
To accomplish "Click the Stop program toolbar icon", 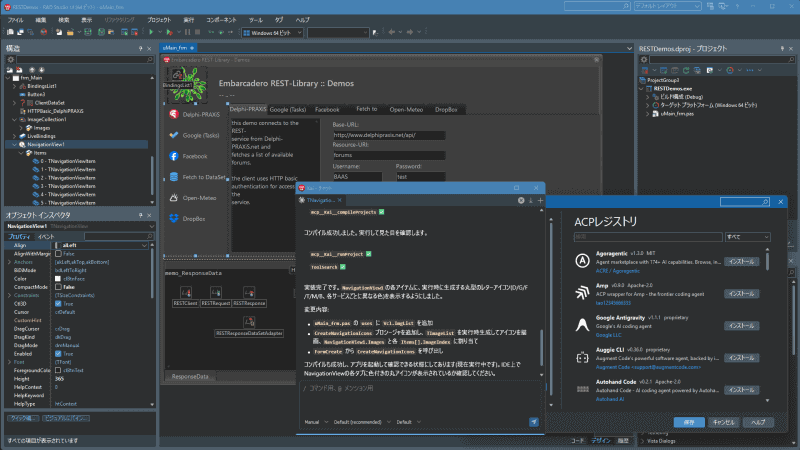I will coord(197,32).
